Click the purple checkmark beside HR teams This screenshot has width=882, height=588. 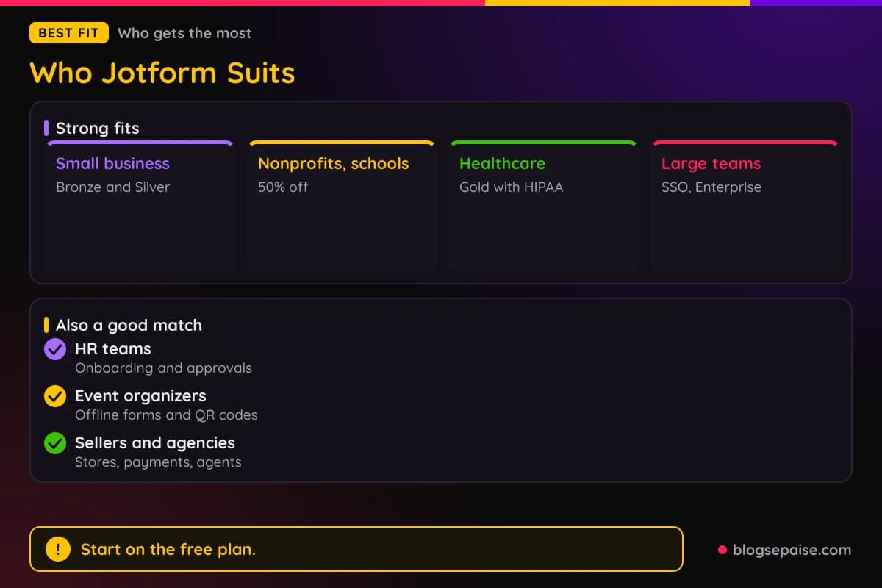click(x=55, y=349)
